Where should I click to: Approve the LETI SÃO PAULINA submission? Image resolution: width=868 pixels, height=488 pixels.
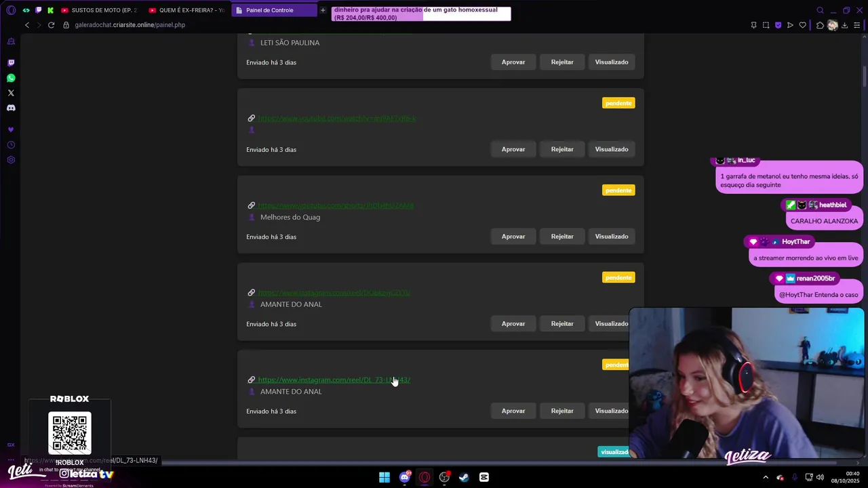[x=513, y=62]
